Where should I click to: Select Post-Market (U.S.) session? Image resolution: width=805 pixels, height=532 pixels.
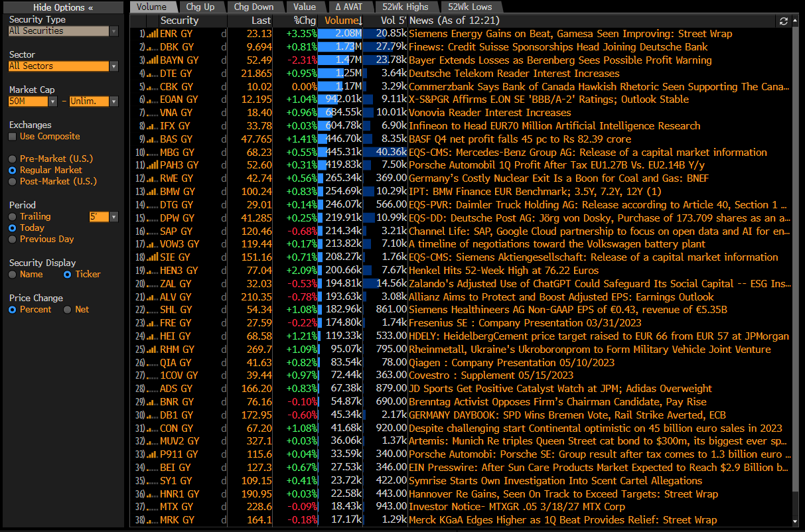[x=13, y=182]
